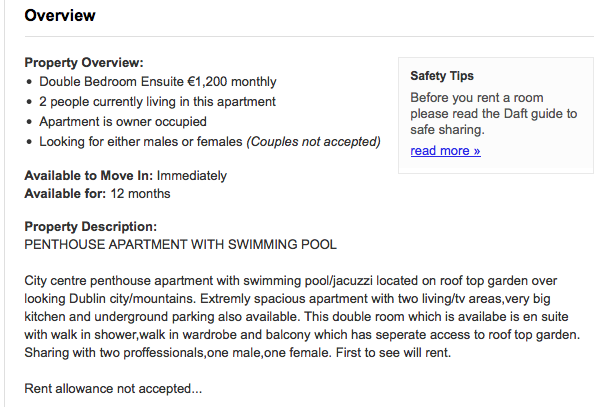
Task: Click the "Property Description:" label
Action: (90, 227)
